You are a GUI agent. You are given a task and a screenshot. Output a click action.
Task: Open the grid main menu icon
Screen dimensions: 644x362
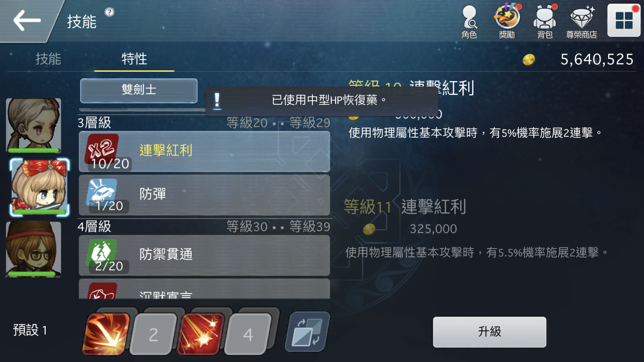624,20
